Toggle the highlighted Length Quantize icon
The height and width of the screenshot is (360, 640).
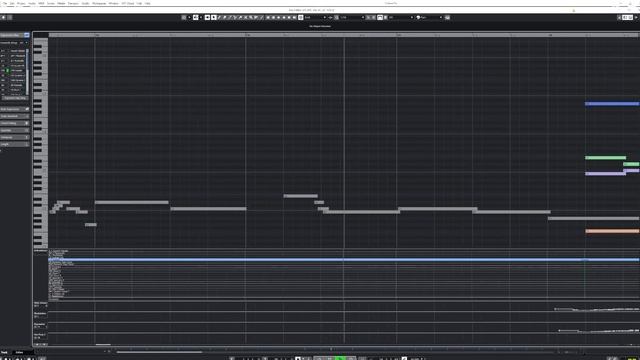point(380,18)
